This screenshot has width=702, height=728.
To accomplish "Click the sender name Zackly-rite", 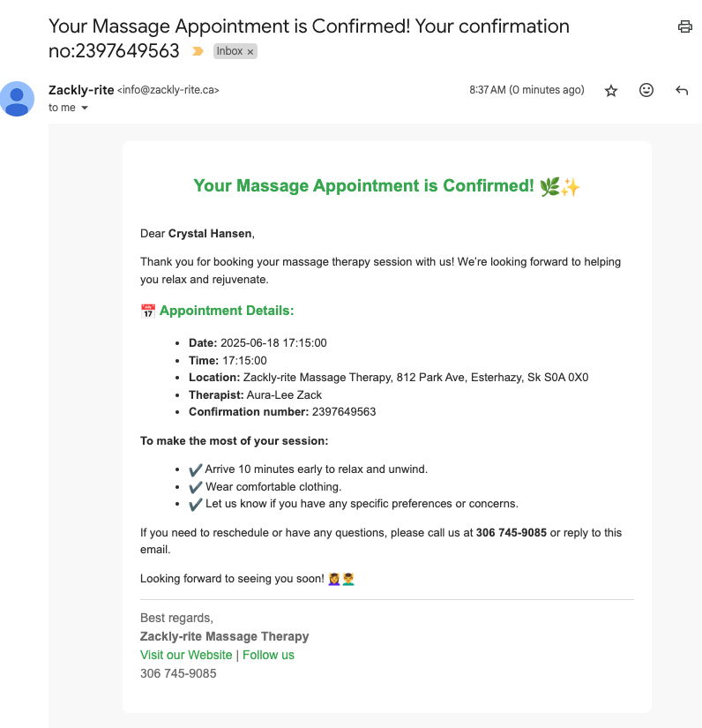I will 81,90.
